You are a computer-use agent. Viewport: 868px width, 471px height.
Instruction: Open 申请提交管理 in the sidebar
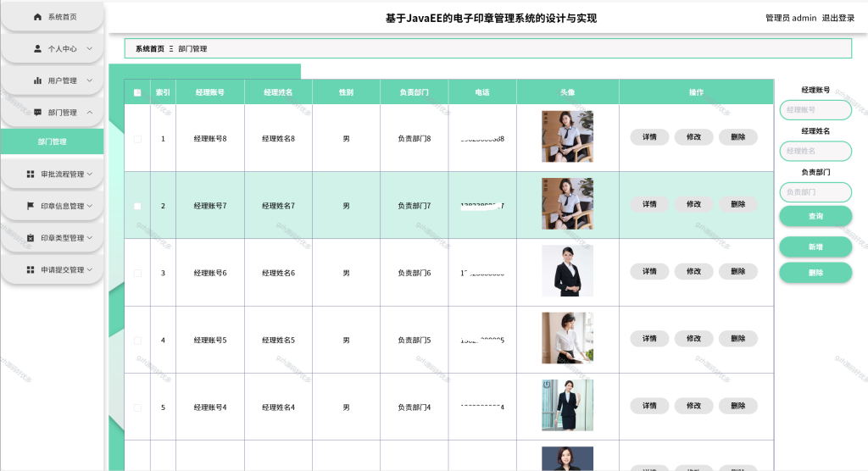(x=52, y=269)
